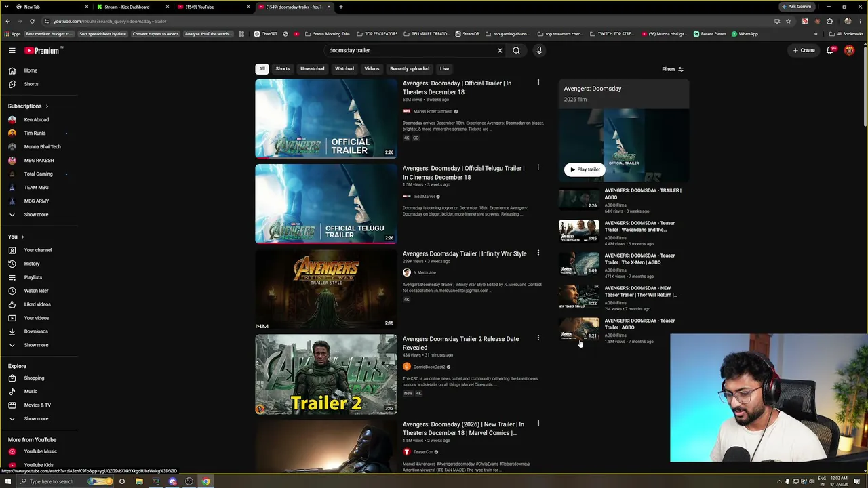
Task: Open options menu for Trailer 2 Release Date video
Action: (x=538, y=338)
